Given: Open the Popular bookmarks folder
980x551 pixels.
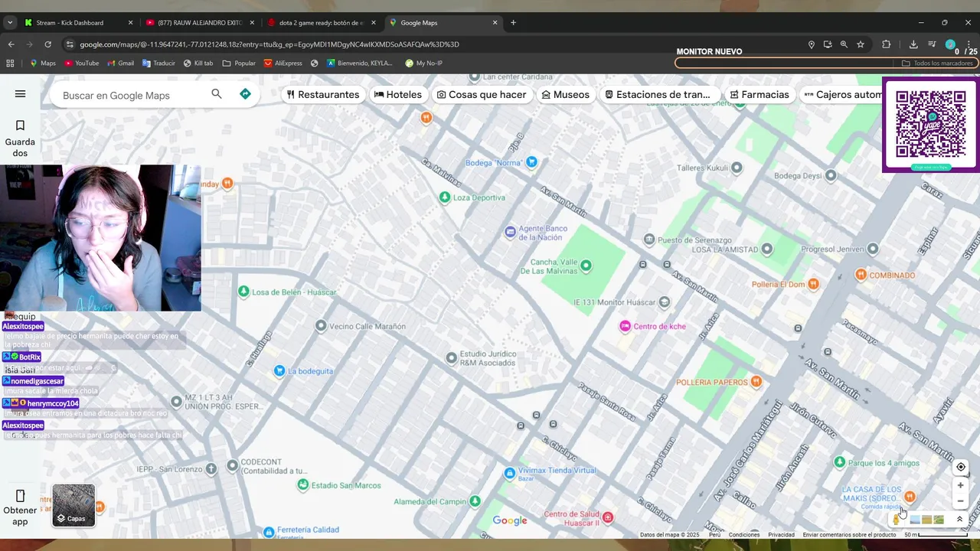Looking at the screenshot, I should tap(239, 64).
